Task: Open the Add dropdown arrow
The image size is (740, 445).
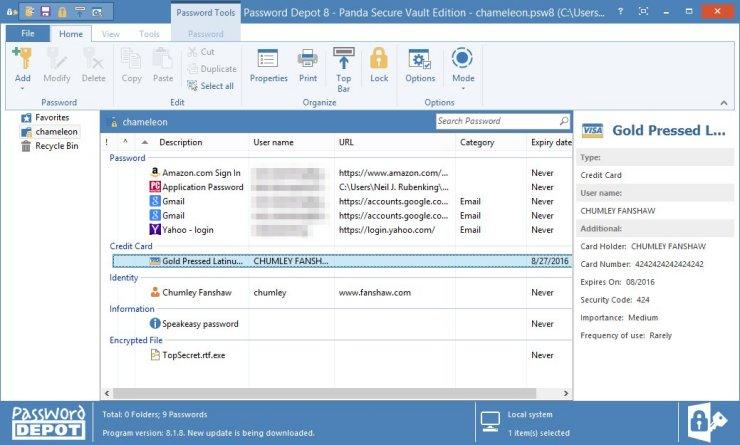Action: coord(22,88)
